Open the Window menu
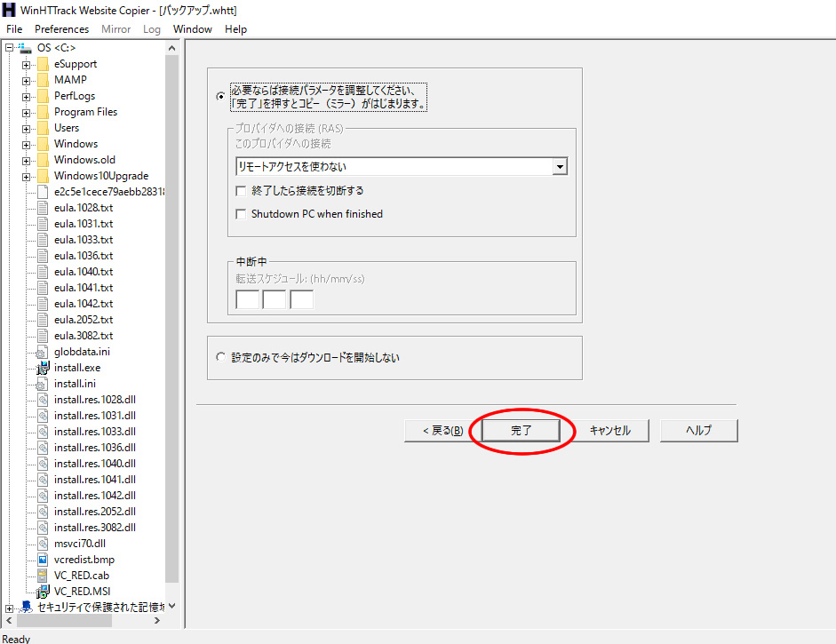 tap(192, 28)
